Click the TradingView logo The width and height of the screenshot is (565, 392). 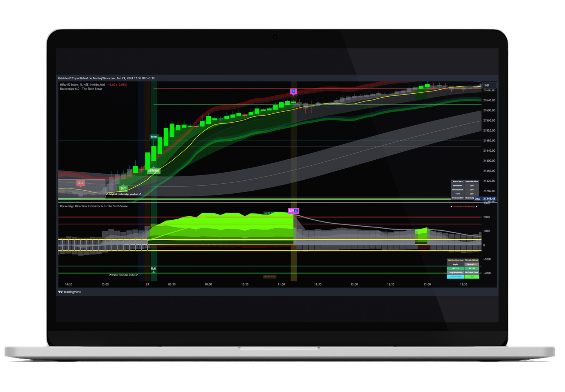(x=70, y=292)
